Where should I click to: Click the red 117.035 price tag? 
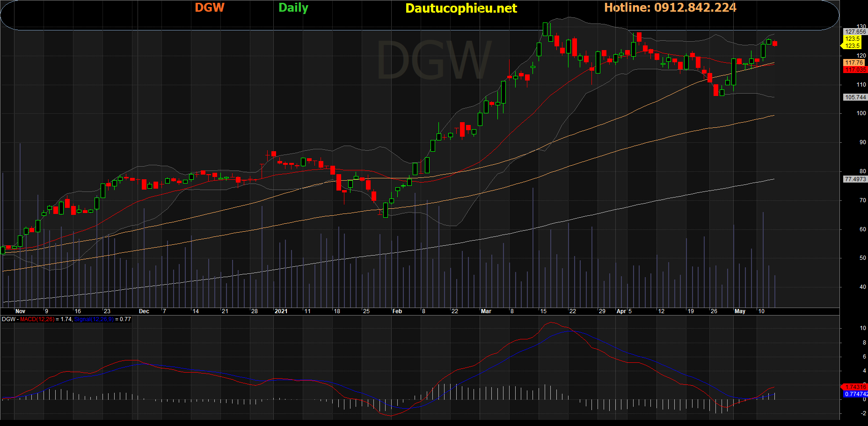click(x=855, y=70)
